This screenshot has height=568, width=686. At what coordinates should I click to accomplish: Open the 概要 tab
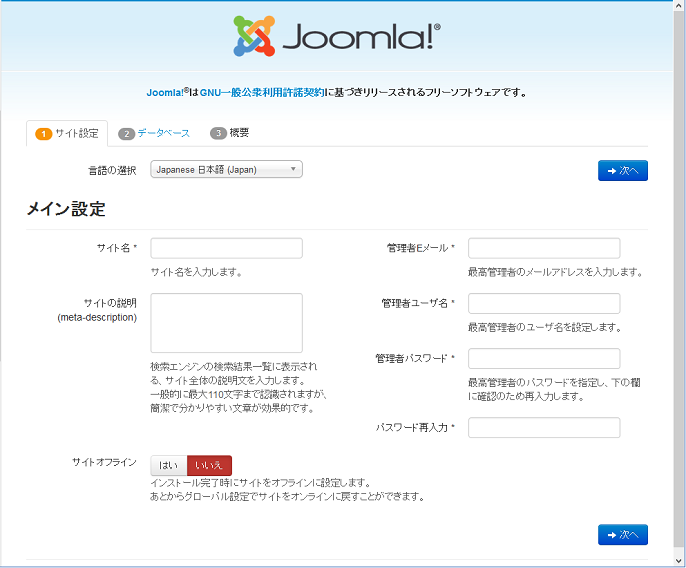pos(239,133)
